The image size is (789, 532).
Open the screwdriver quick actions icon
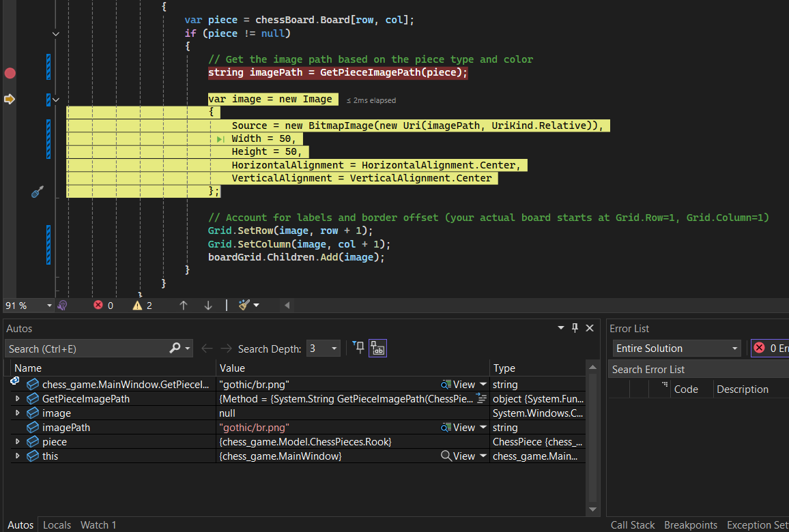click(x=38, y=192)
